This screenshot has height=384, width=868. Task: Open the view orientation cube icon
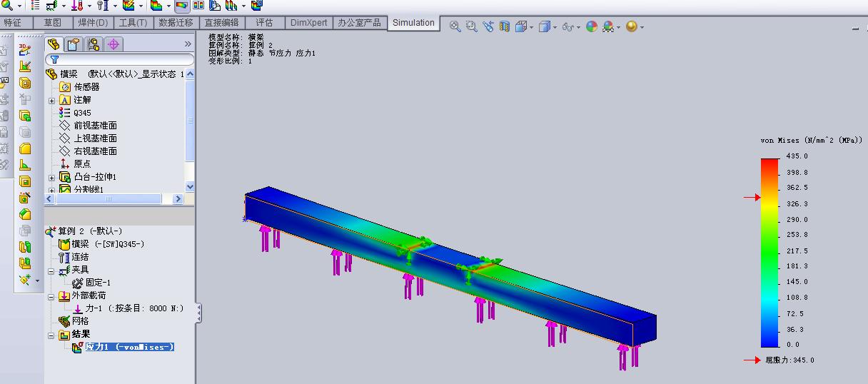520,26
